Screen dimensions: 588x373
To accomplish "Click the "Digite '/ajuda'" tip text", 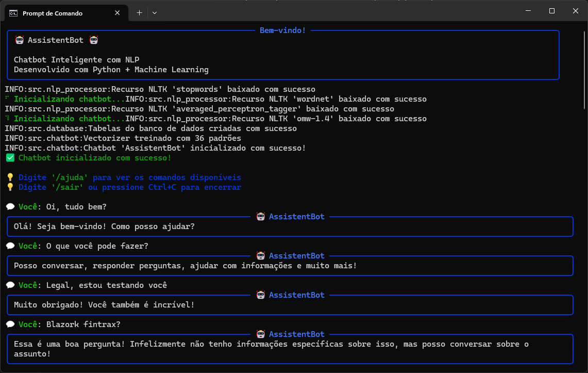I will [130, 177].
